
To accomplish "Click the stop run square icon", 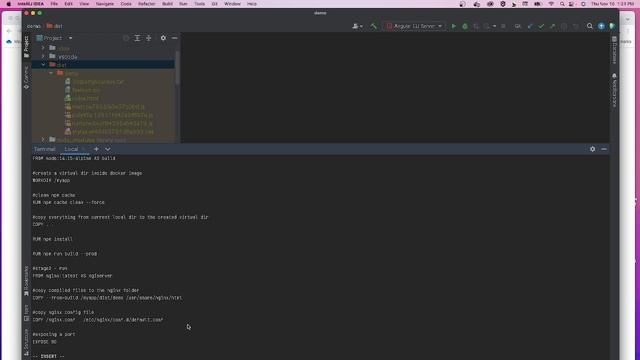I will click(x=503, y=26).
